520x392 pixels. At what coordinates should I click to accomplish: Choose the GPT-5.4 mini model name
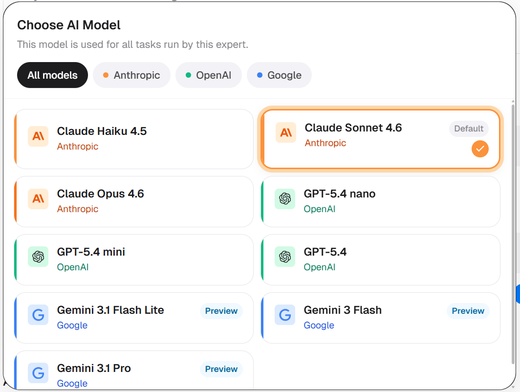(x=91, y=252)
